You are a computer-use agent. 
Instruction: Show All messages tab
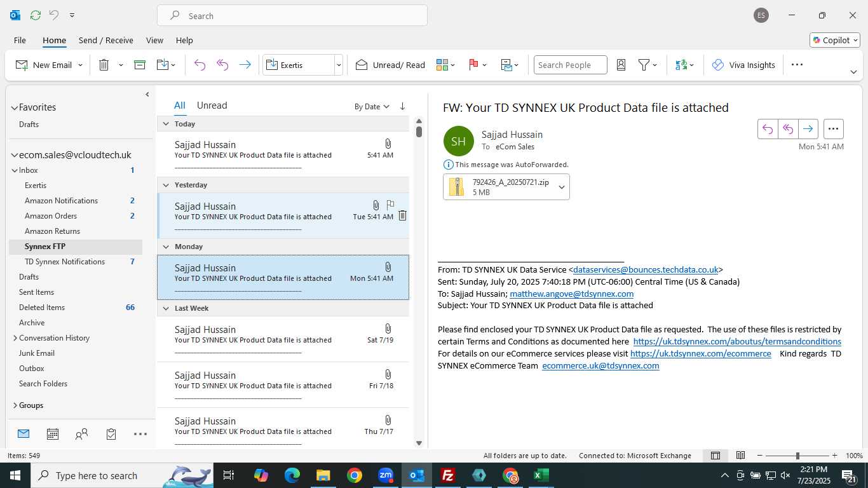(x=180, y=105)
